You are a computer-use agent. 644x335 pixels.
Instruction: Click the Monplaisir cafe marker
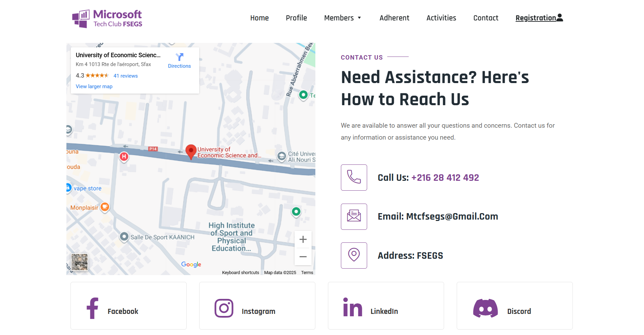(105, 207)
